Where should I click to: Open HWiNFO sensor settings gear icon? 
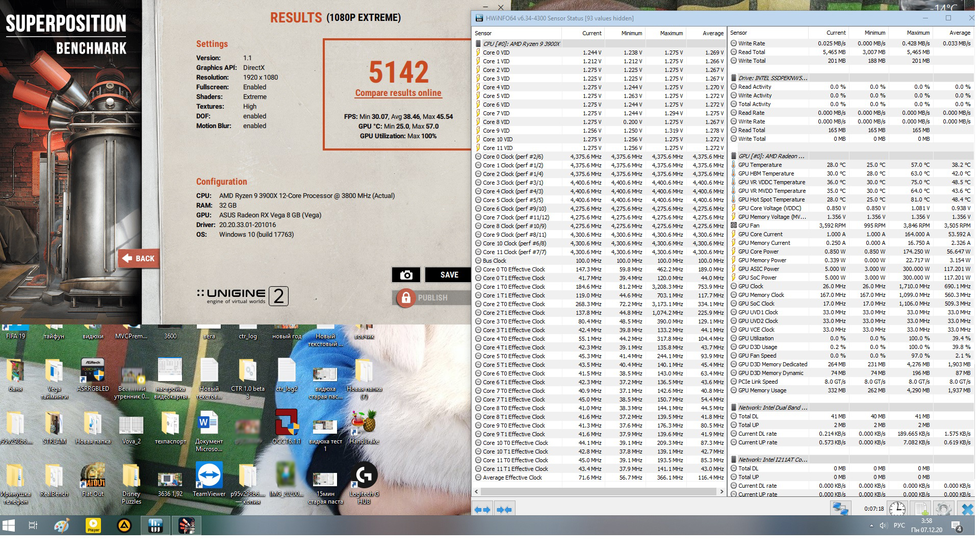tap(943, 509)
